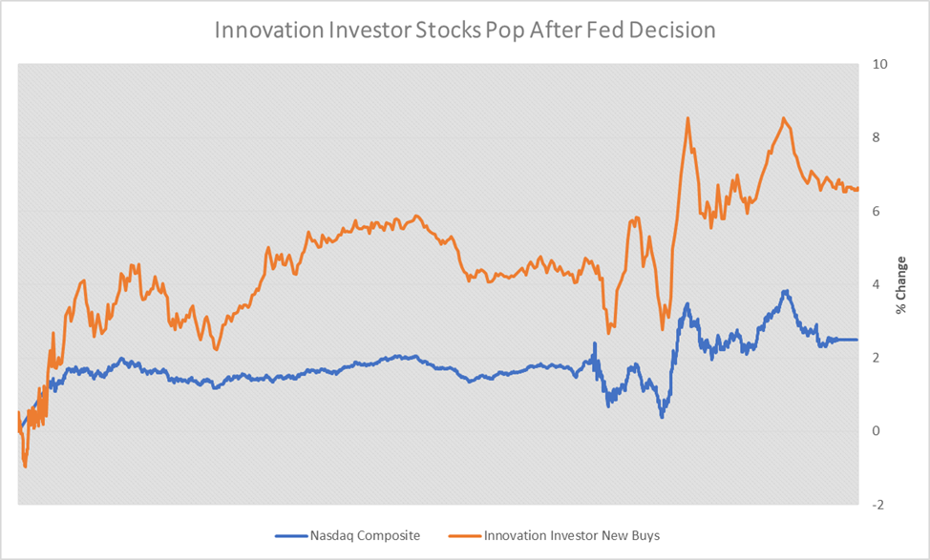Select the Innovation Investor New Buys legend label
930x560 pixels.
[571, 535]
